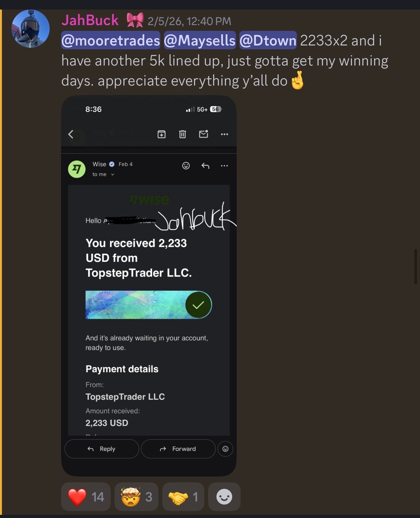Click the Forward button
The height and width of the screenshot is (518, 420).
click(178, 449)
